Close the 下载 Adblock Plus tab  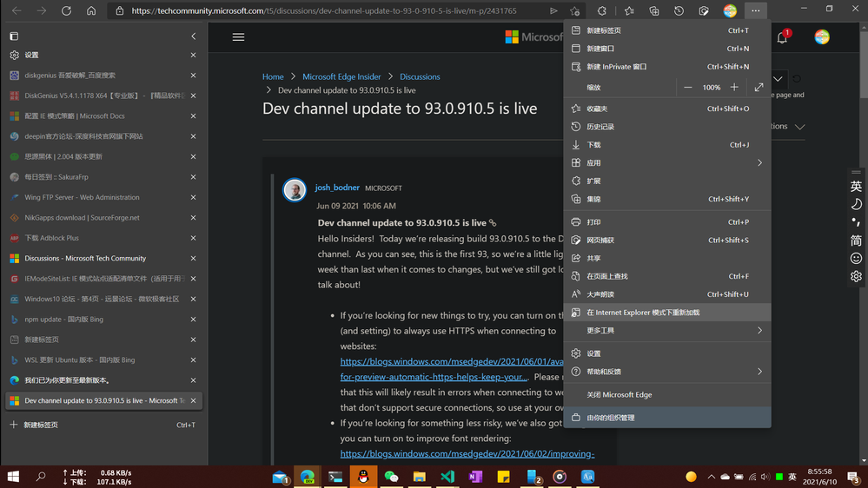coord(193,238)
